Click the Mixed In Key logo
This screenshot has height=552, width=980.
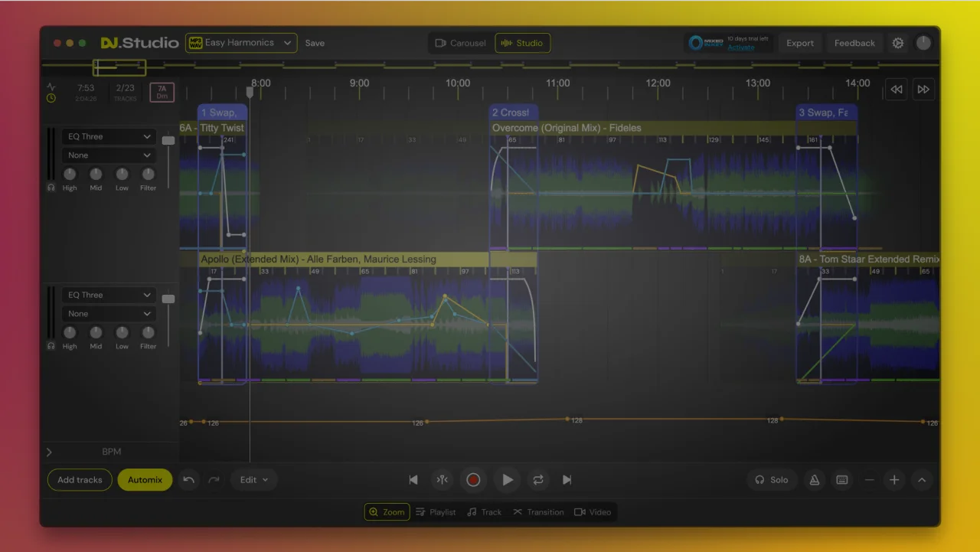(707, 43)
